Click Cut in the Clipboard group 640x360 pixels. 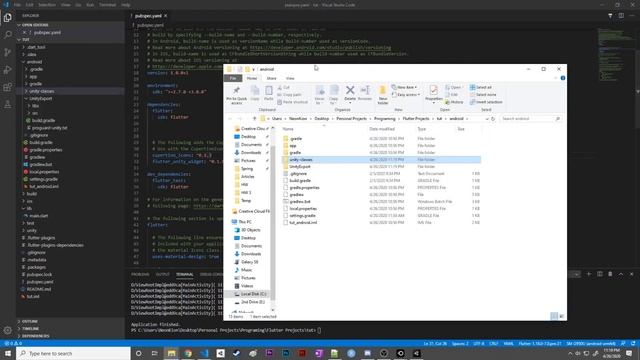click(x=284, y=87)
